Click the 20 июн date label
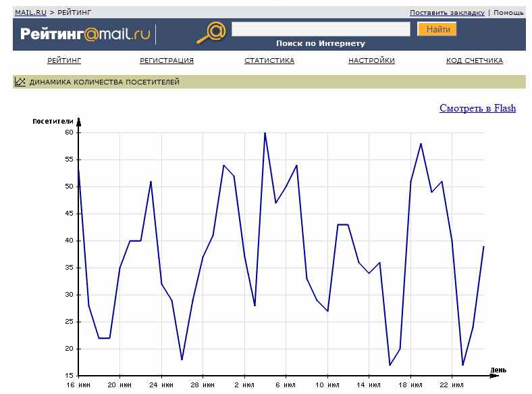532x394 pixels. (119, 385)
